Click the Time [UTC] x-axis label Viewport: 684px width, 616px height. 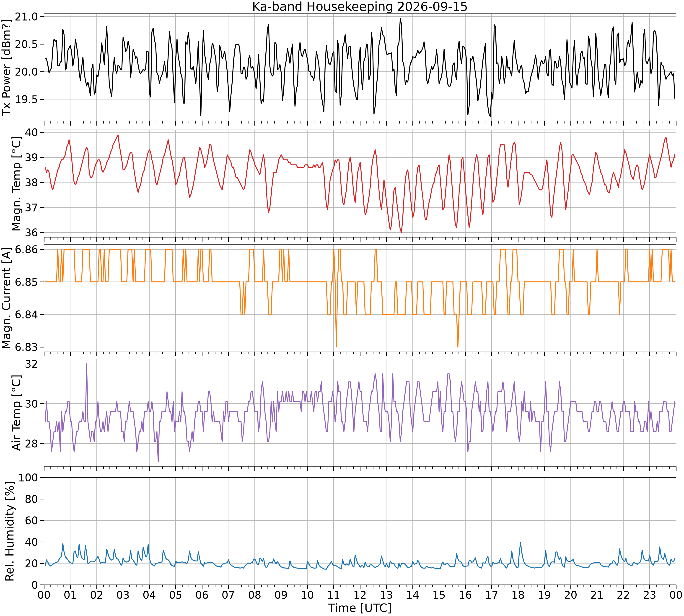coord(360,608)
